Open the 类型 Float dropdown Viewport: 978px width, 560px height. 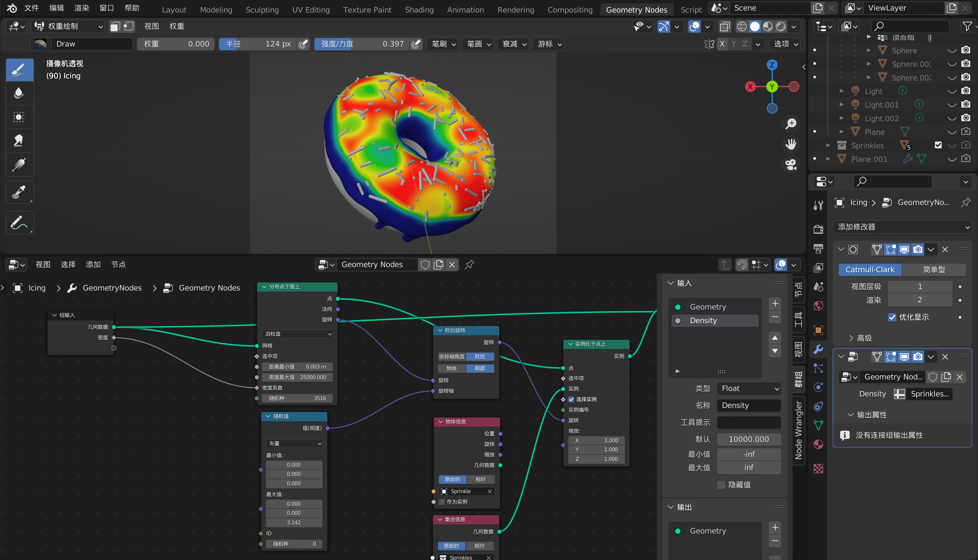(x=749, y=389)
